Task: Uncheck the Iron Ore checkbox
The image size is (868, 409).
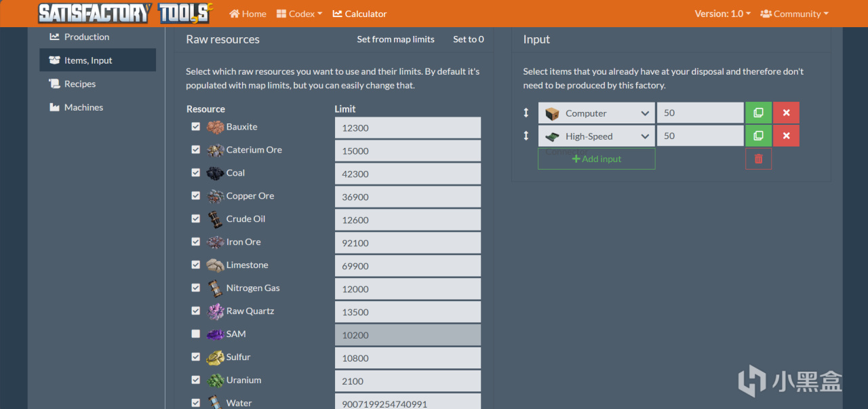Action: coord(196,242)
